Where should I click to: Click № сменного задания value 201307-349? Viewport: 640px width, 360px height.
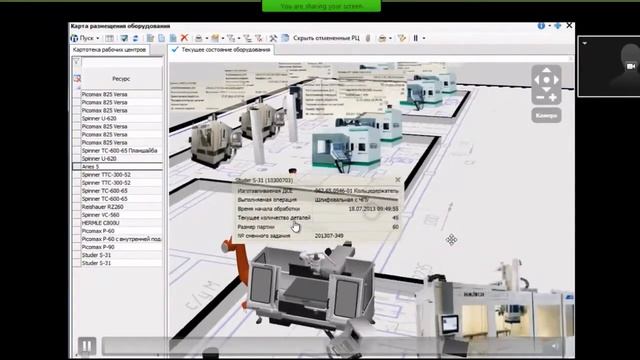[329, 236]
